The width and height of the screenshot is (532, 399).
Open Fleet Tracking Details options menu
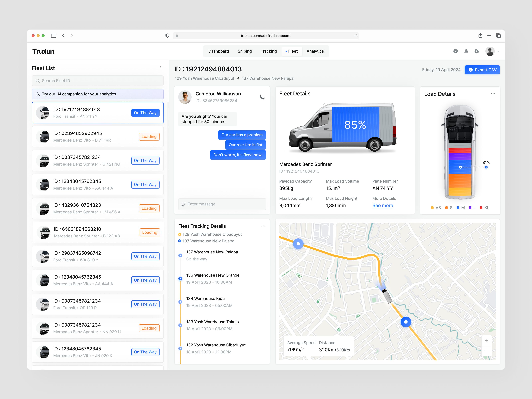[x=263, y=226]
